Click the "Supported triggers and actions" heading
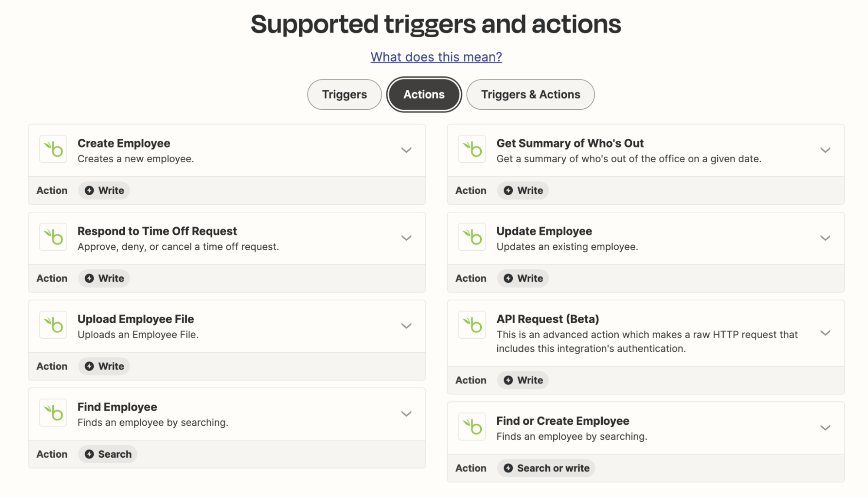868x498 pixels. [436, 24]
